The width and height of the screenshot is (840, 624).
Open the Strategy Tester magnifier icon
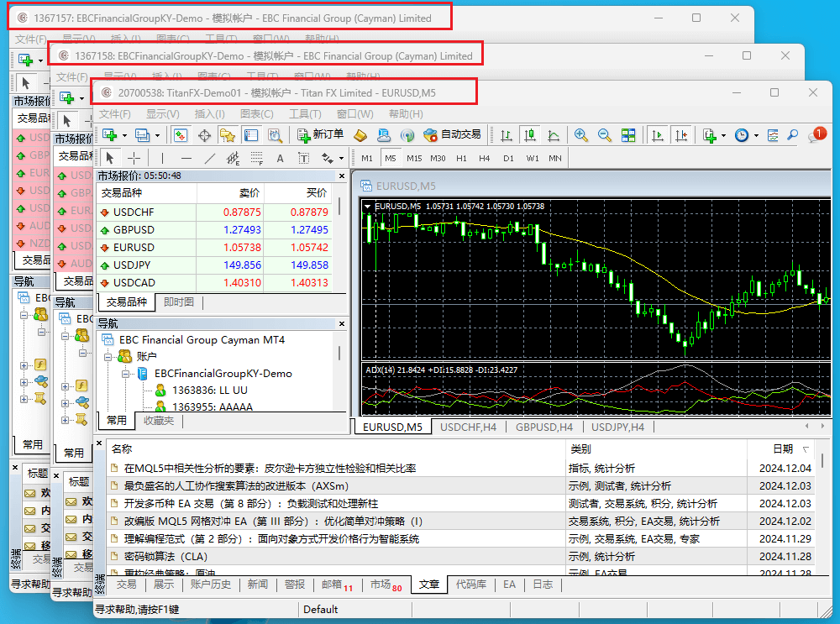[275, 135]
